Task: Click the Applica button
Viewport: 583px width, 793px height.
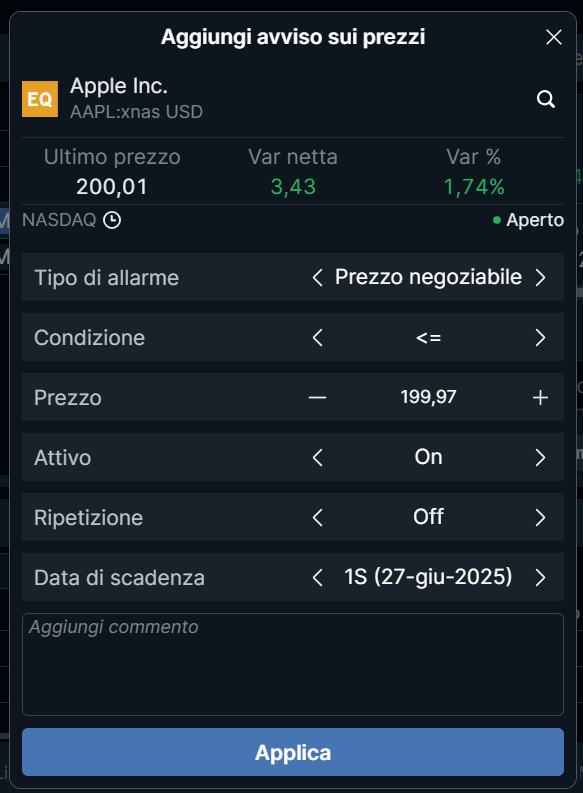Action: pos(293,752)
